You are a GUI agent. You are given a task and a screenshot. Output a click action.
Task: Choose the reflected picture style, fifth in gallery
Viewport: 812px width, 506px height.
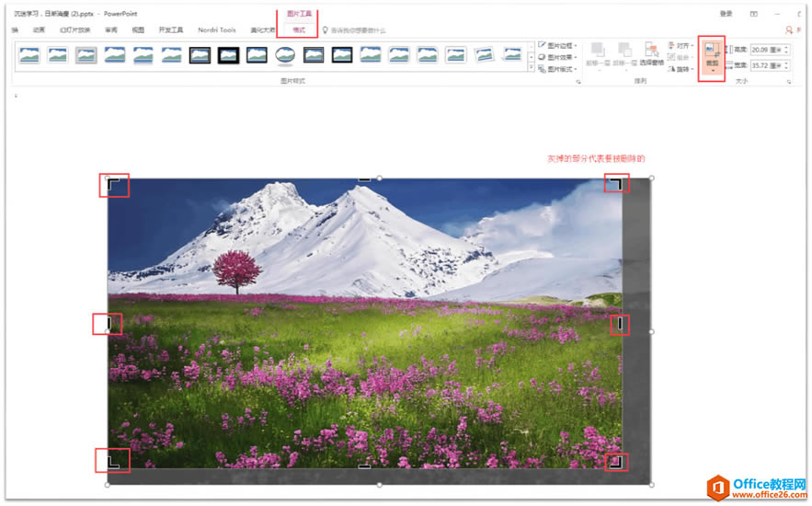click(143, 55)
